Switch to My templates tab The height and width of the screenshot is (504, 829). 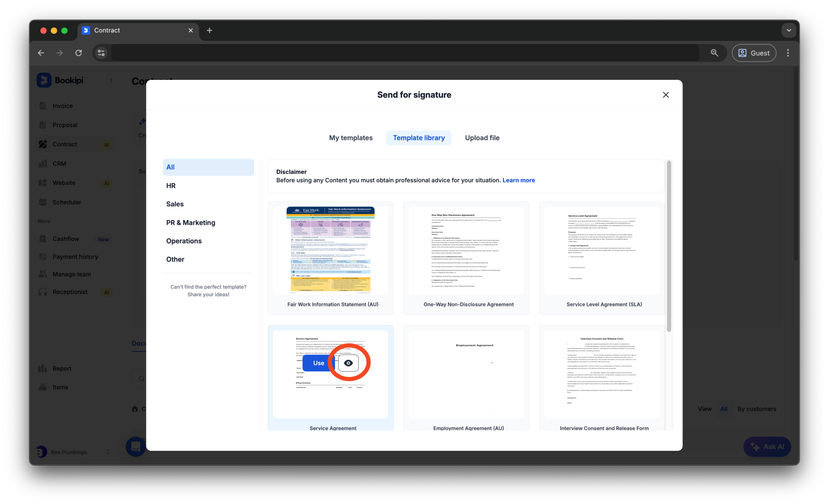point(351,138)
